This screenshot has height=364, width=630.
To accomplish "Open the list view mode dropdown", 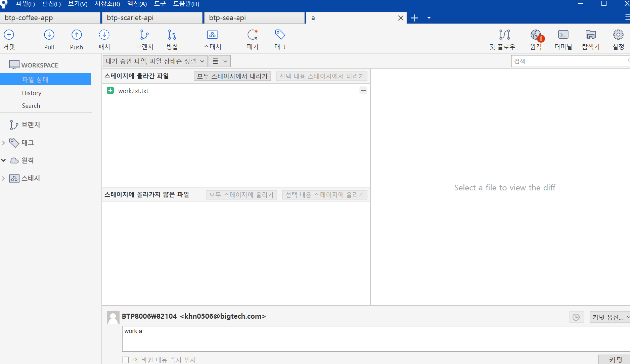I will tap(220, 61).
